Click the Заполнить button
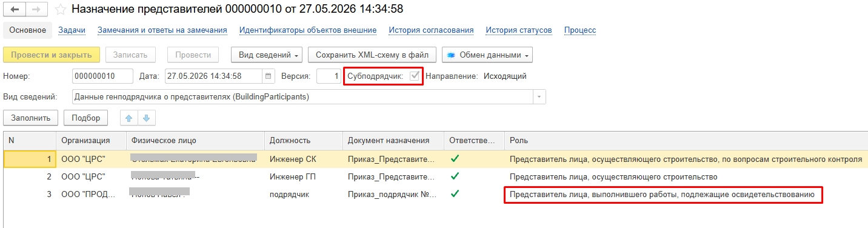The height and width of the screenshot is (228, 868). click(x=31, y=118)
